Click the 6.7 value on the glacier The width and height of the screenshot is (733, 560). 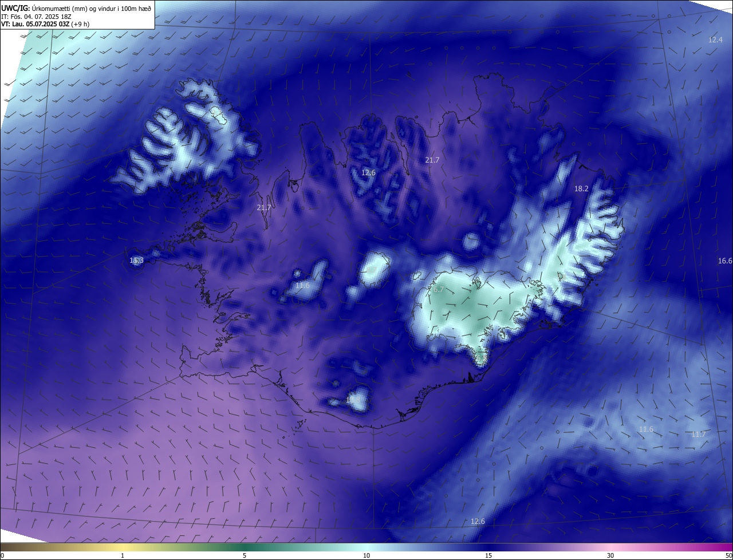438,290
